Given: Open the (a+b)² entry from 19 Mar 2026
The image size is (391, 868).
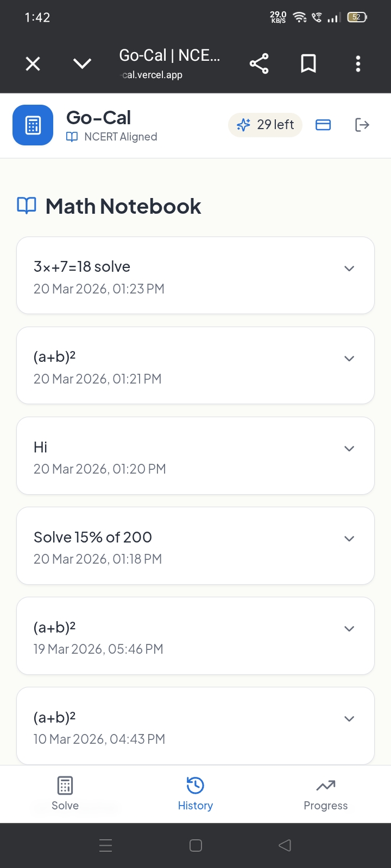Looking at the screenshot, I should pos(195,636).
